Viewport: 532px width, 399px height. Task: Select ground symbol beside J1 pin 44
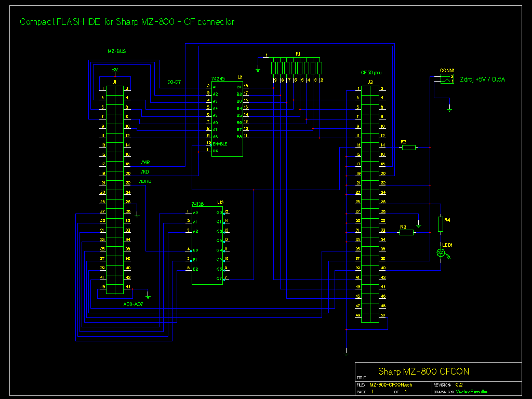(x=148, y=296)
